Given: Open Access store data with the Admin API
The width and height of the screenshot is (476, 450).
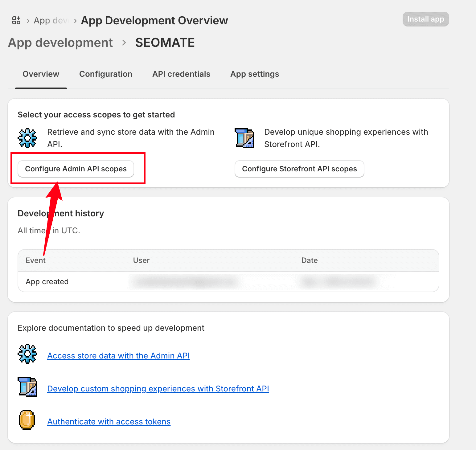Looking at the screenshot, I should click(118, 355).
